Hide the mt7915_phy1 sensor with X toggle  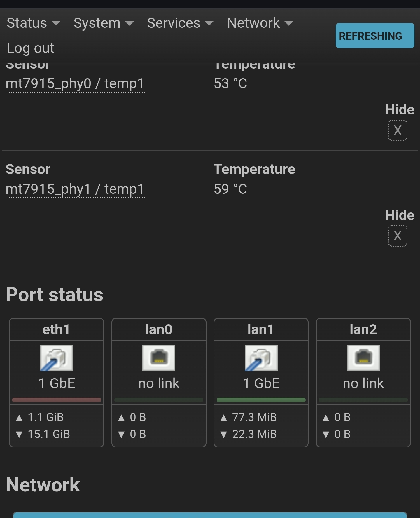[398, 236]
